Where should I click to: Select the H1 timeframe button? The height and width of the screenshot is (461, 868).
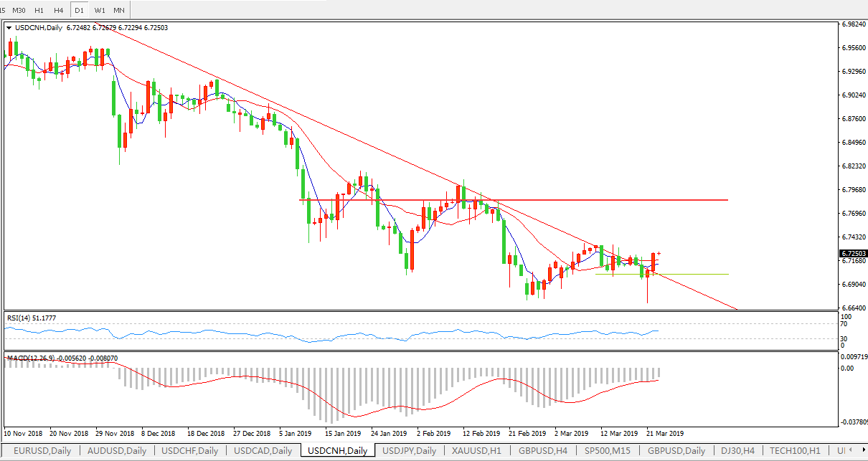(39, 10)
